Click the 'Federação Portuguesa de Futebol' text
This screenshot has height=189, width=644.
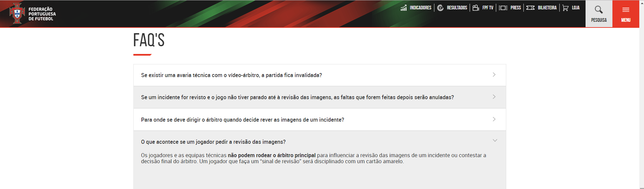point(42,14)
